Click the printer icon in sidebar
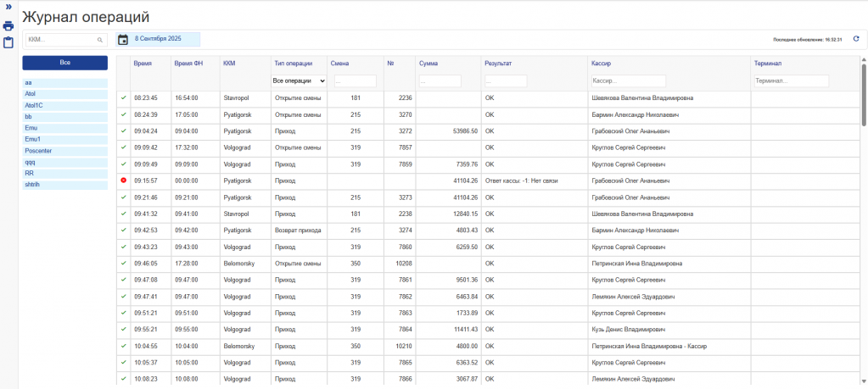This screenshot has height=389, width=868. point(8,25)
